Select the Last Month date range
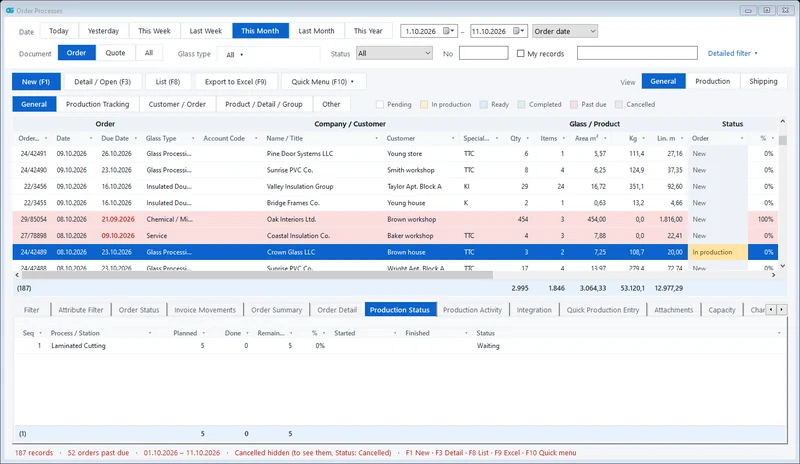Viewport: 800px width, 464px height. point(316,31)
